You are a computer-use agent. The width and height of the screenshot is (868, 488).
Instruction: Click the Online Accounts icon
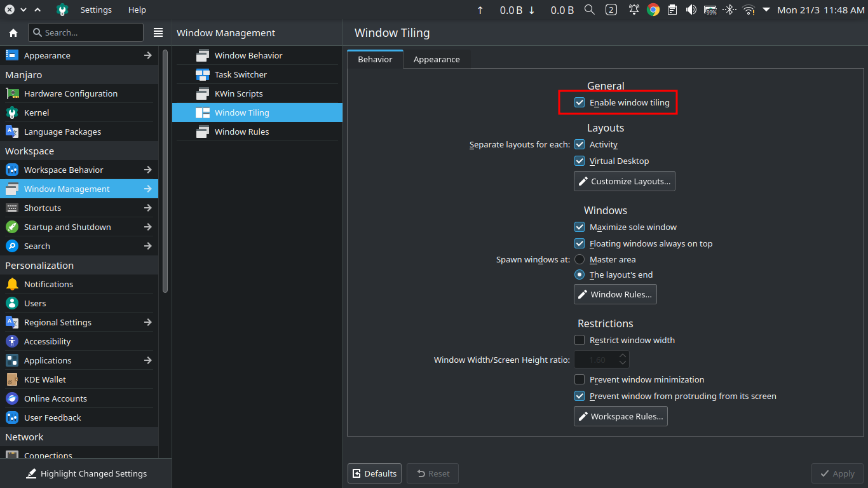pos(12,398)
